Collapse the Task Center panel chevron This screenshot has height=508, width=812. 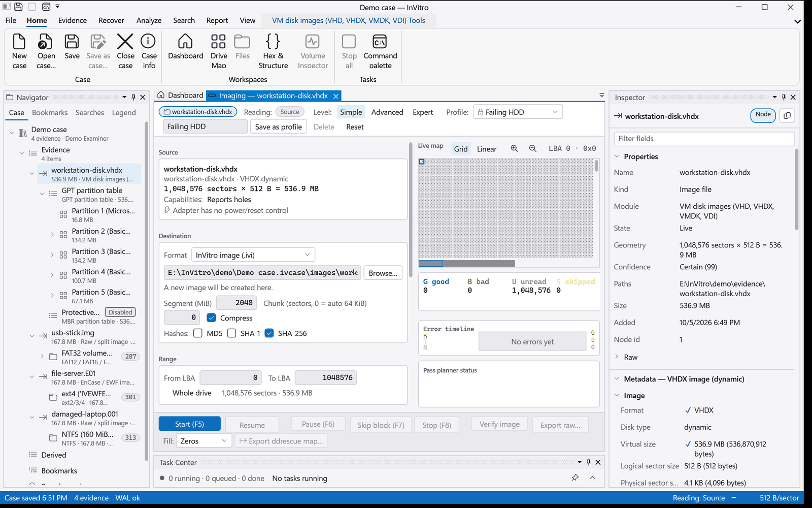tap(592, 478)
